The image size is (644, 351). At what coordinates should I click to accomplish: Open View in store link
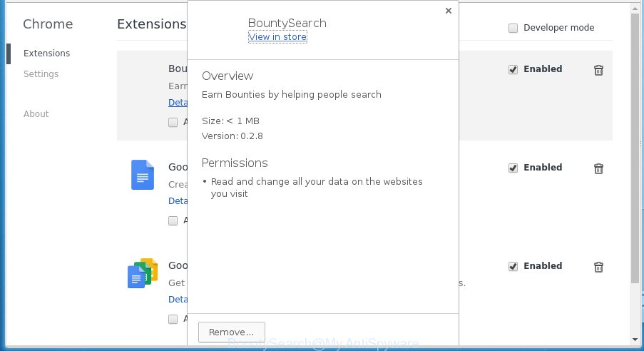[277, 37]
